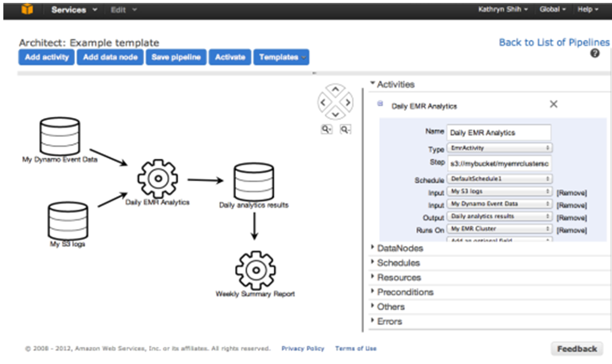
Task: Open Output dropdown showing Daily analytics results
Action: 499,216
